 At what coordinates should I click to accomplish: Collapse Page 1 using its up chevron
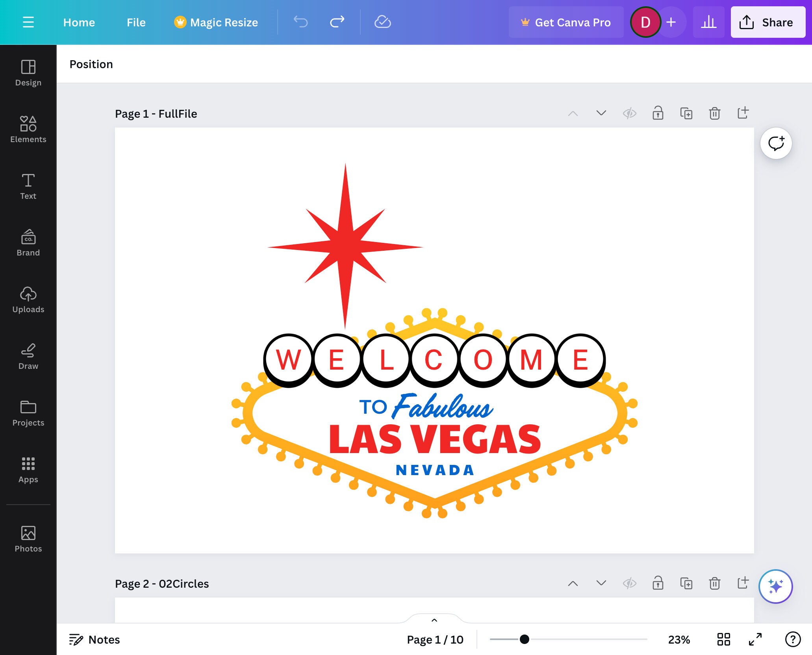point(573,113)
